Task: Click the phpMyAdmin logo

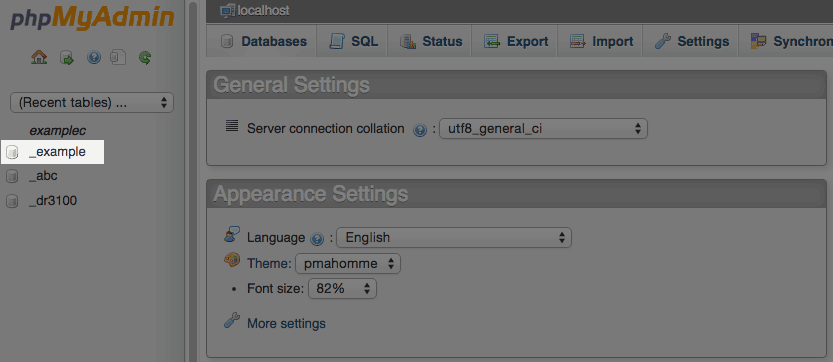Action: click(92, 18)
